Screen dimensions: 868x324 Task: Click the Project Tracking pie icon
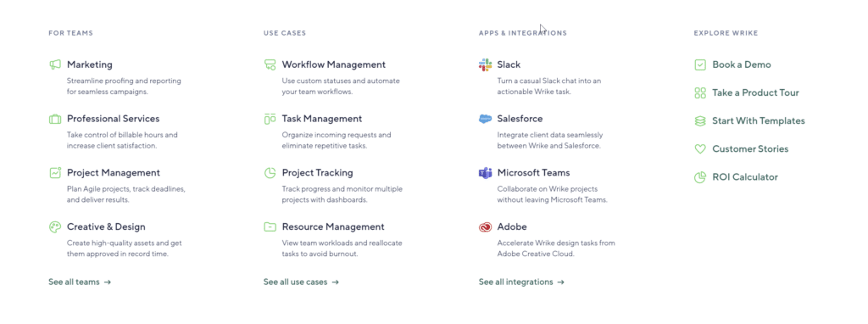click(x=270, y=173)
